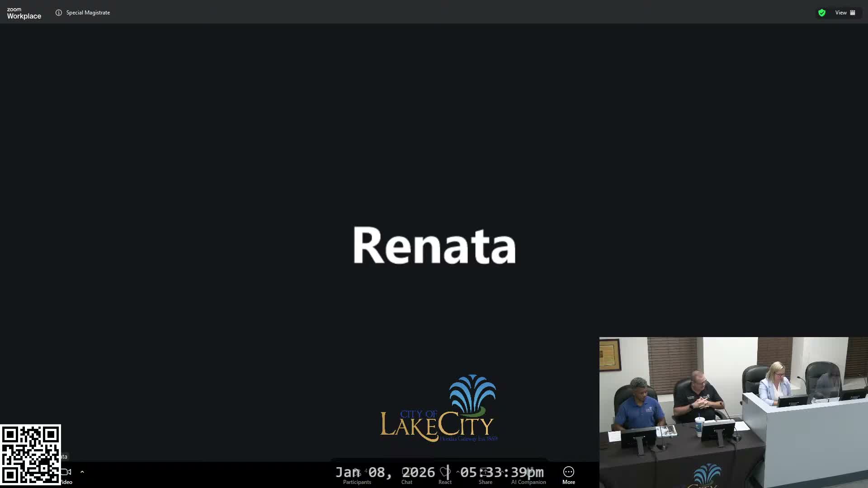Click the Special Magistrate meeting title
The height and width of the screenshot is (488, 868).
point(88,13)
